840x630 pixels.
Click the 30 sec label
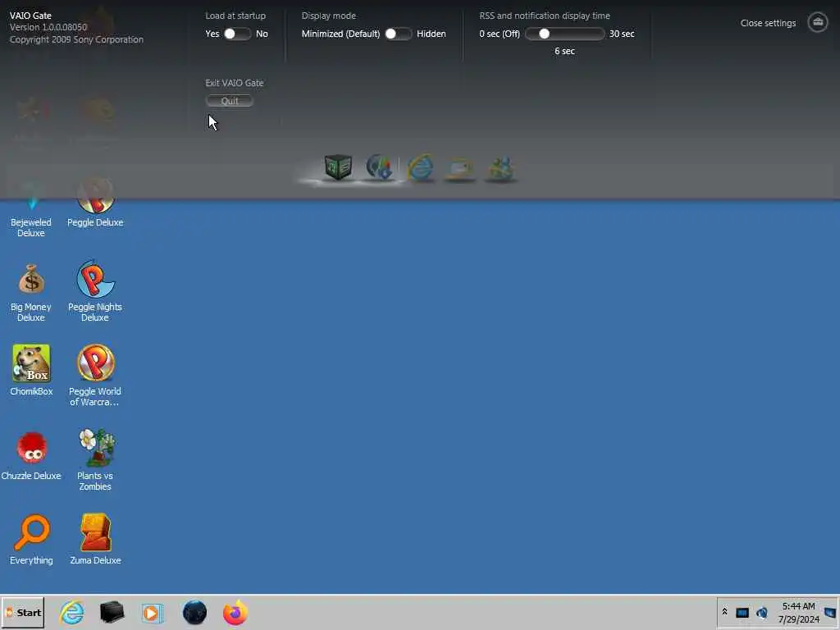click(622, 34)
